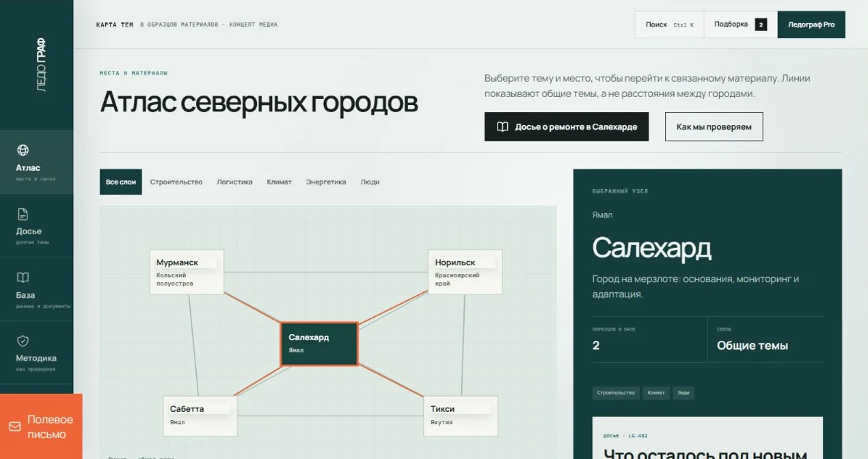The width and height of the screenshot is (868, 459).
Task: Select the Сабетта node on the map
Action: tap(200, 415)
